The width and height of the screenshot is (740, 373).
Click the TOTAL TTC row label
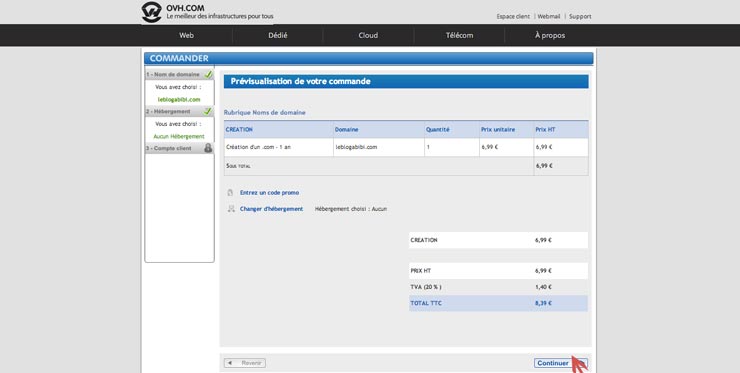(x=426, y=303)
